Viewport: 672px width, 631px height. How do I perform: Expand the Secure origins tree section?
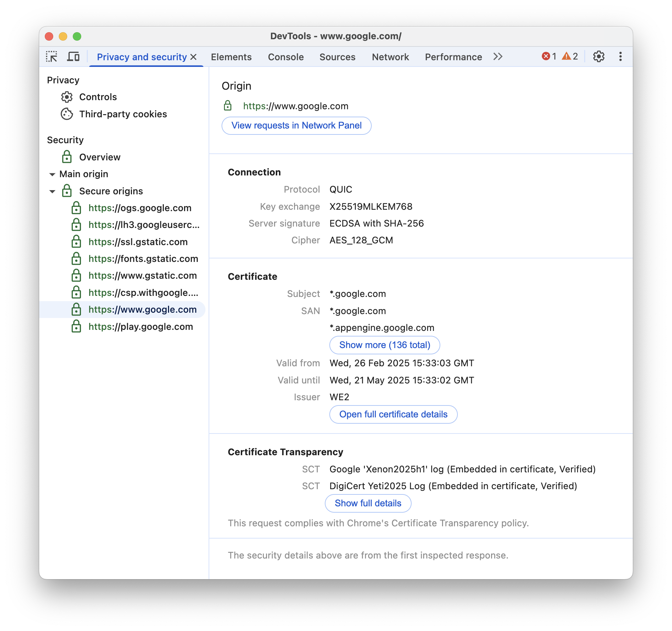[x=53, y=191]
